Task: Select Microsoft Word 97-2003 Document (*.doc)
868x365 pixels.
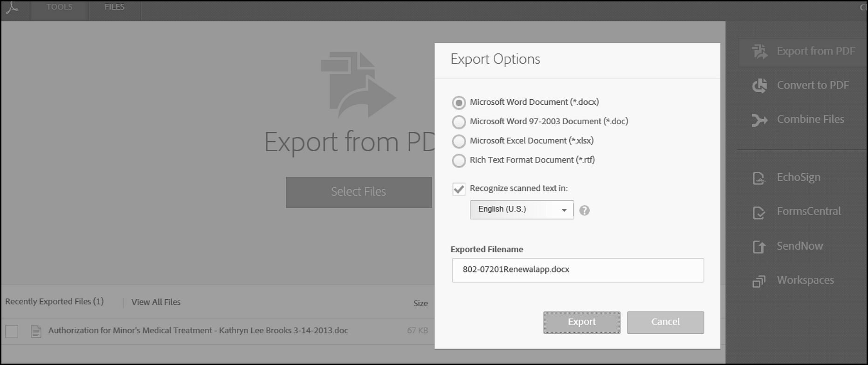Action: pyautogui.click(x=459, y=122)
